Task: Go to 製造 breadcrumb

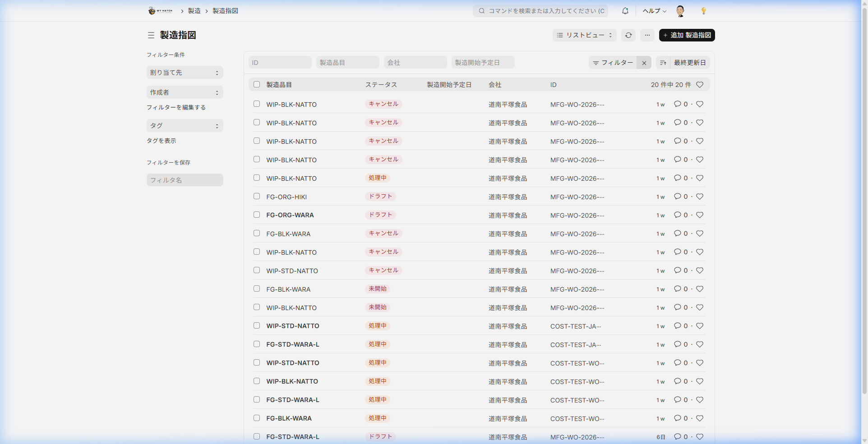Action: [194, 11]
